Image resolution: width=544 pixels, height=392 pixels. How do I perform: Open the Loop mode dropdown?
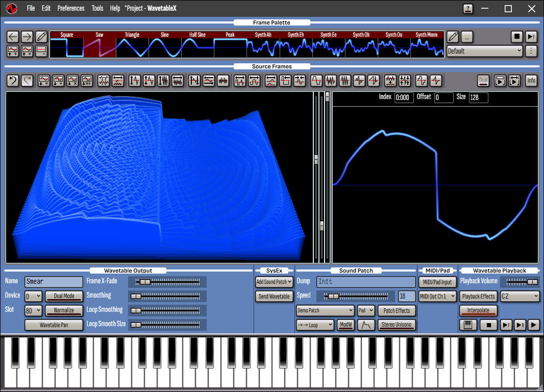[x=315, y=325]
